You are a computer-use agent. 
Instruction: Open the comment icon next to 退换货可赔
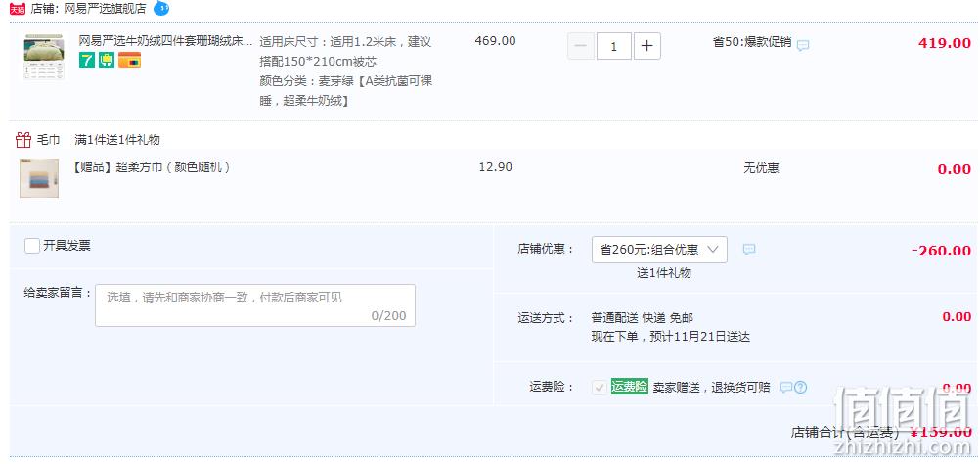(x=786, y=387)
